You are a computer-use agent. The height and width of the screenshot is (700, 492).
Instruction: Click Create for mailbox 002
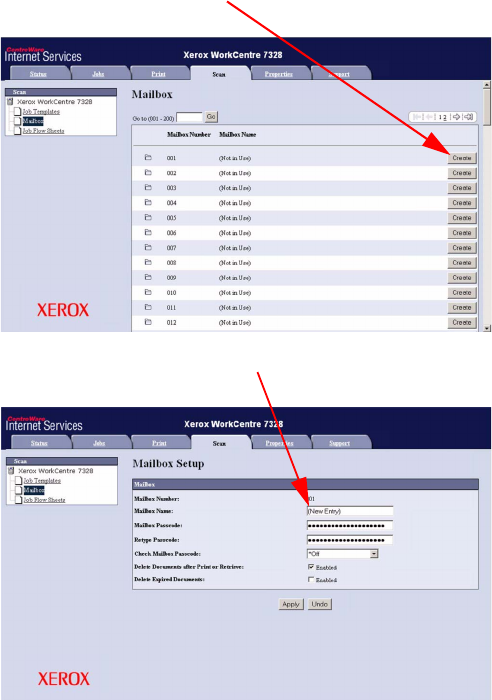(x=462, y=173)
